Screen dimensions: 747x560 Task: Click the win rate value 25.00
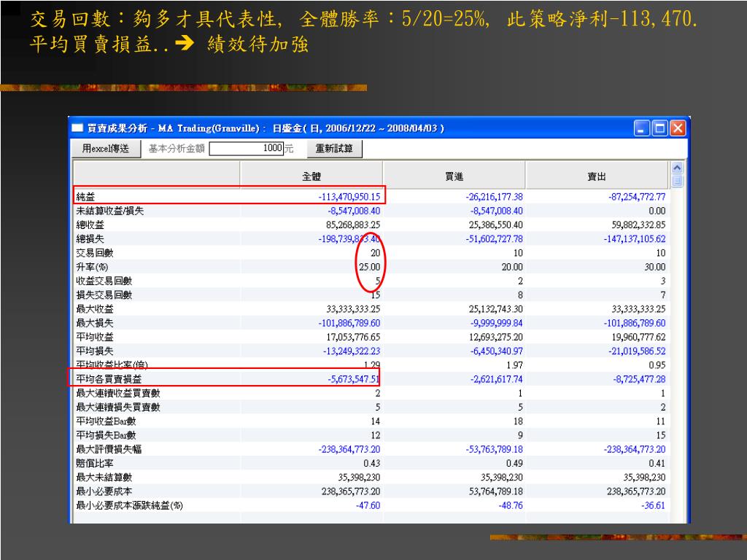coord(370,267)
